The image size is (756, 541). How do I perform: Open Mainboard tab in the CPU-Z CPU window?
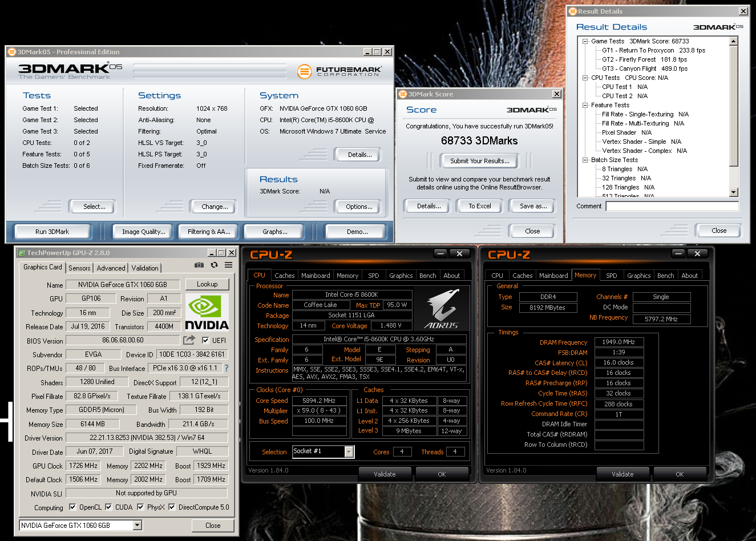316,276
